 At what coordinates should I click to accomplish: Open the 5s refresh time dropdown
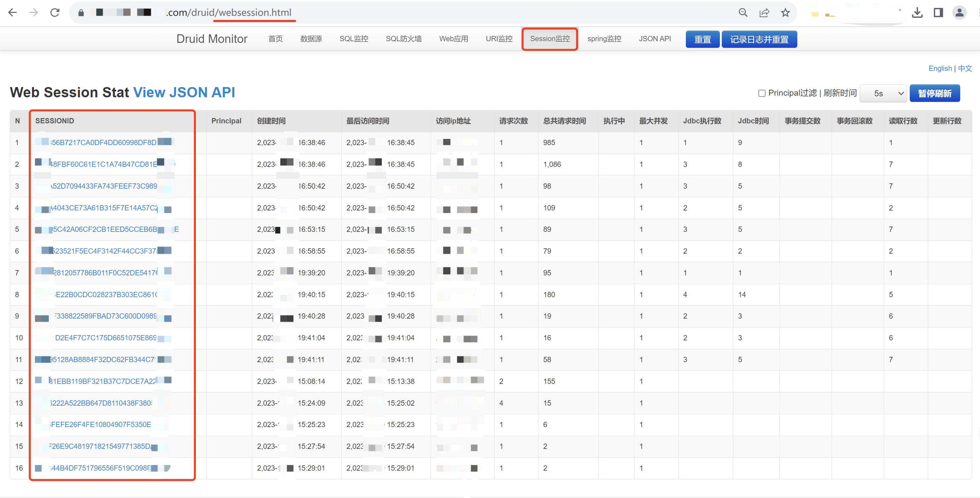pos(883,94)
